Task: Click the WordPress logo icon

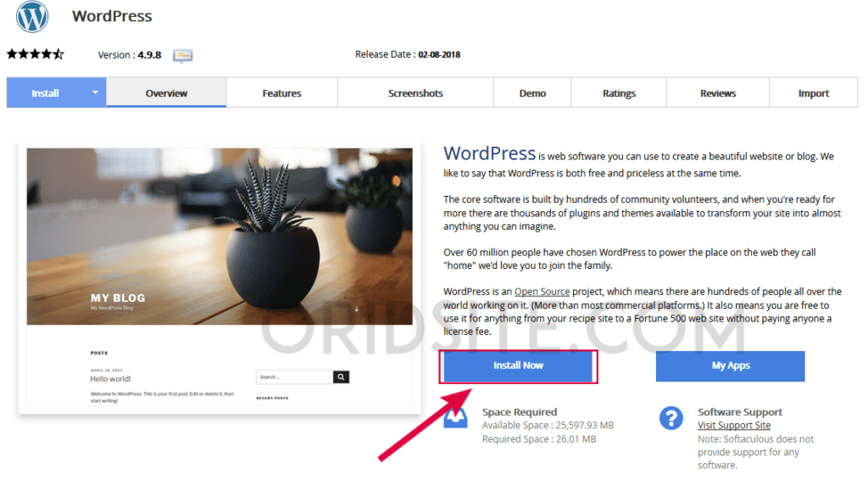Action: [x=32, y=16]
